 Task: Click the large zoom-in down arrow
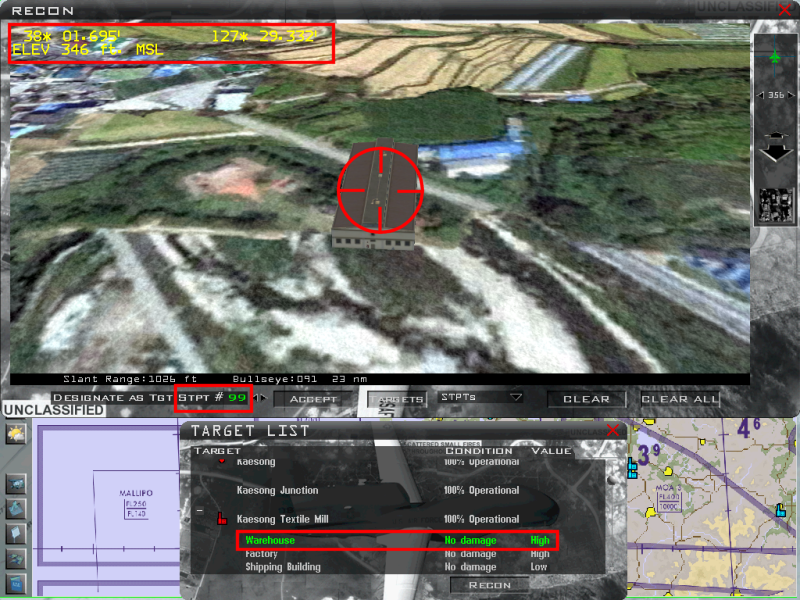pos(776,154)
